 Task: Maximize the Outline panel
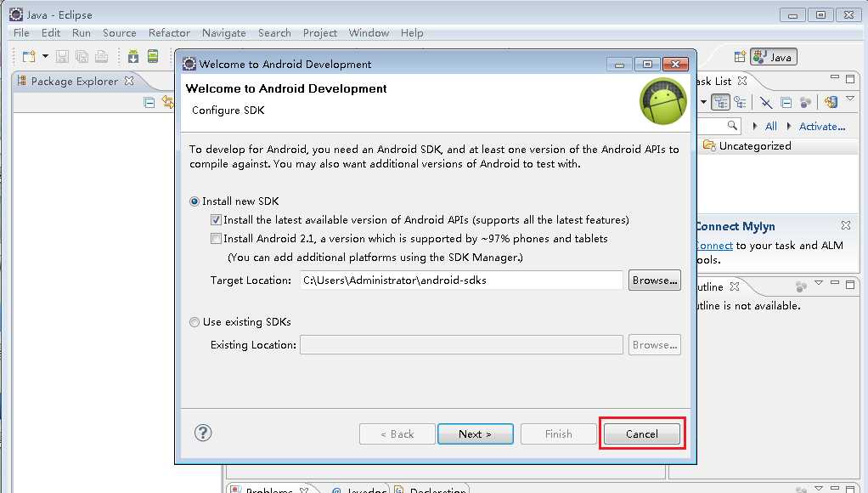pyautogui.click(x=850, y=284)
